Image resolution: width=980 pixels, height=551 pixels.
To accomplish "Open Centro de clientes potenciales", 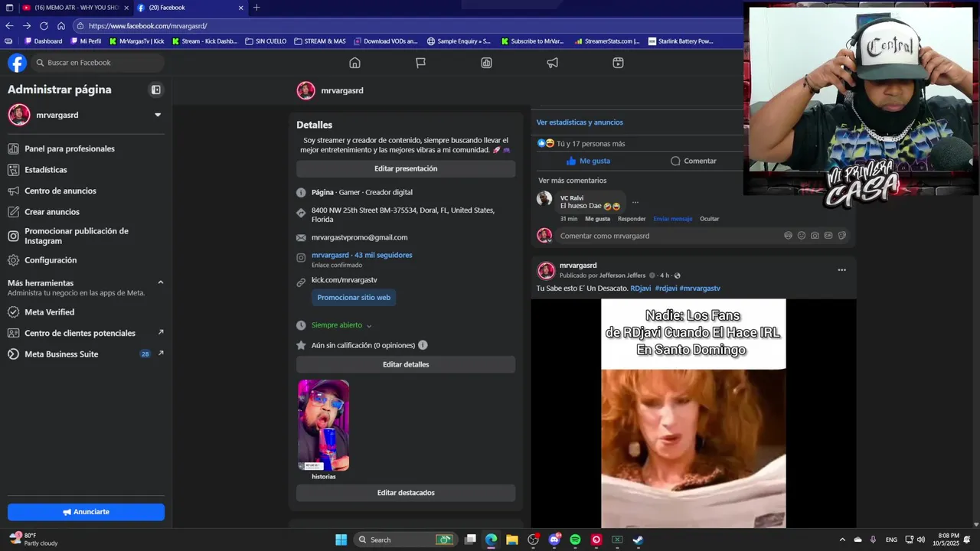I will pyautogui.click(x=86, y=333).
